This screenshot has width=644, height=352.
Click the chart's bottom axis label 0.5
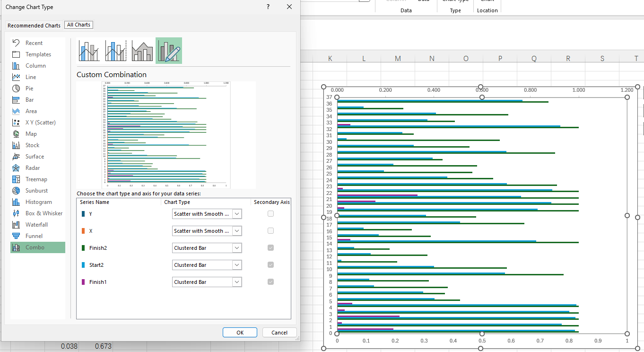[x=482, y=341]
